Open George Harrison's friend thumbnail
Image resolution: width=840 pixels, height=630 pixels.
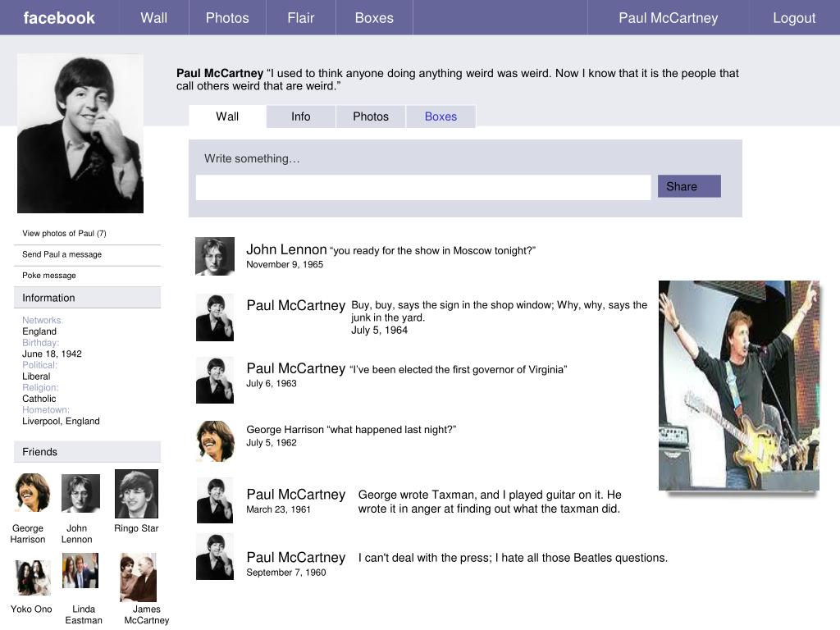click(32, 493)
